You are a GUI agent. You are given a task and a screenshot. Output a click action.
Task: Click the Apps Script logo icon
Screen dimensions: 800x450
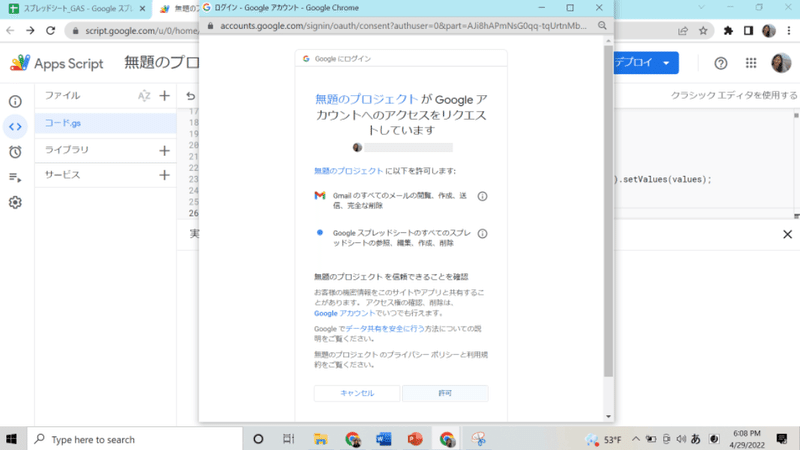coord(20,63)
